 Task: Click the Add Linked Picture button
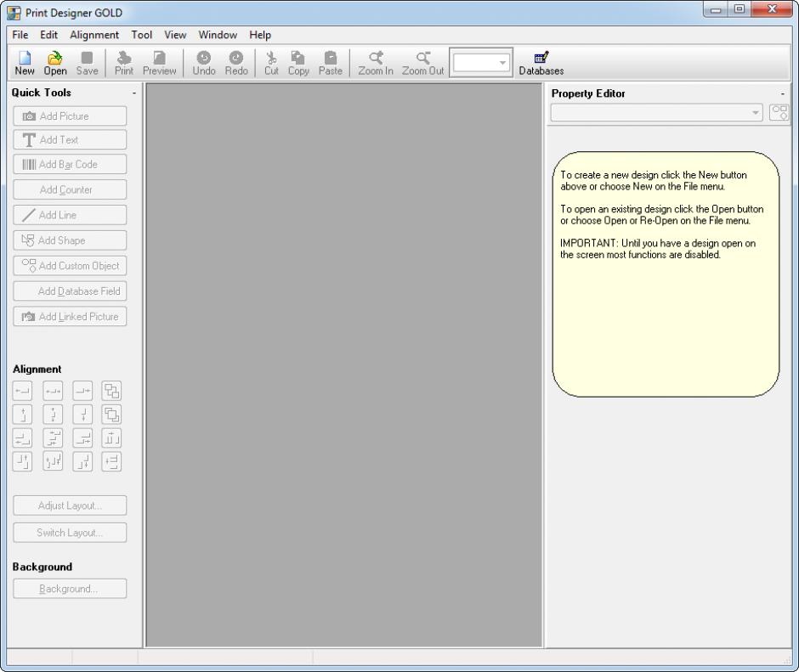pos(70,316)
